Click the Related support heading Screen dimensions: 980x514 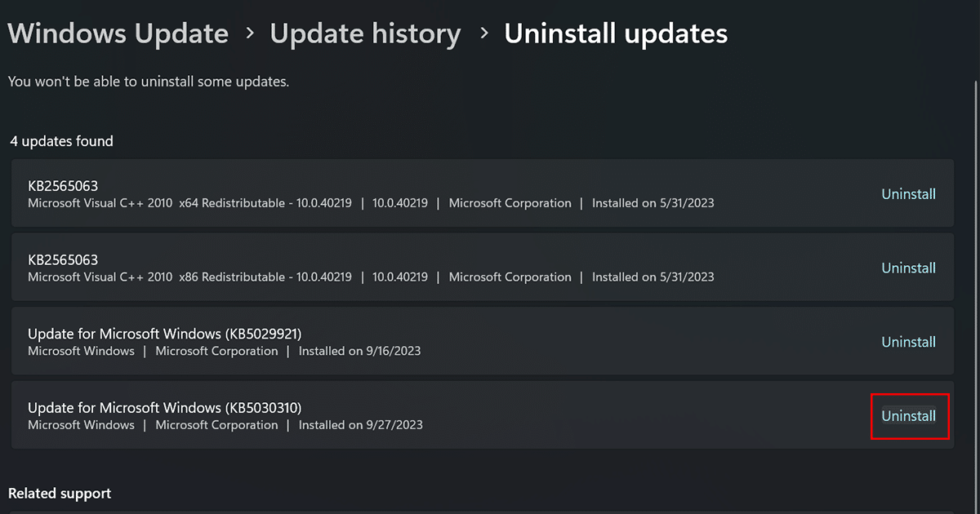pyautogui.click(x=60, y=494)
